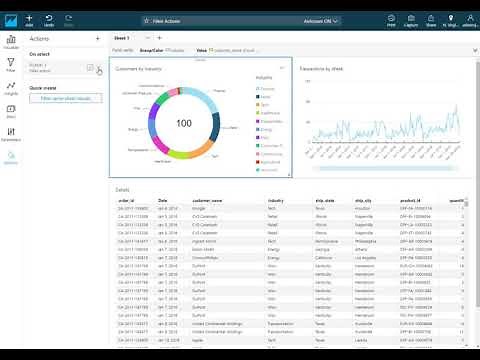
Task: Open the Group/Color field well
Action: 162,50
